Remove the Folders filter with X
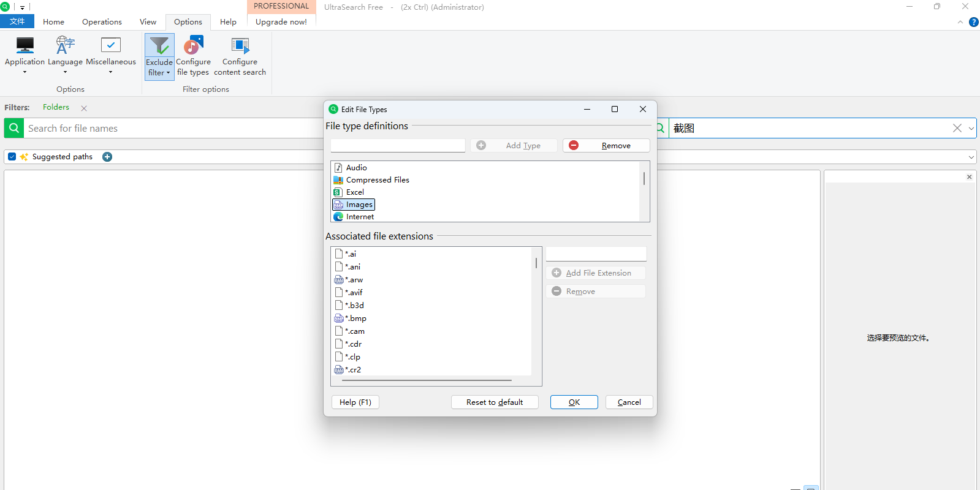Image resolution: width=980 pixels, height=490 pixels. point(84,108)
